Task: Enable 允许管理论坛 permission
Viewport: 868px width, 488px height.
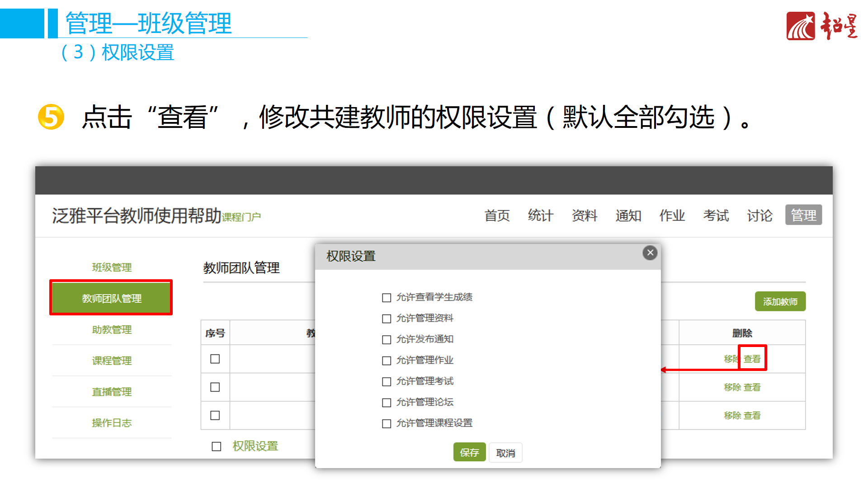Action: click(x=387, y=402)
